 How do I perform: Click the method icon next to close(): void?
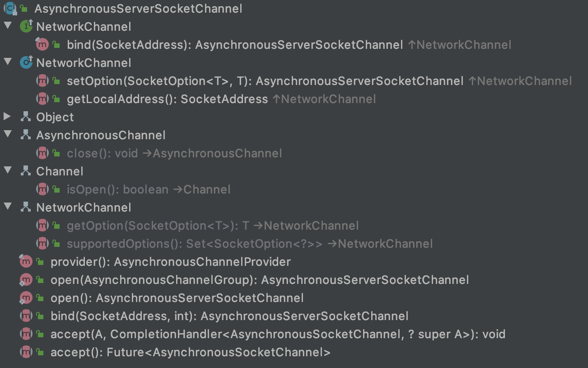pyautogui.click(x=43, y=153)
